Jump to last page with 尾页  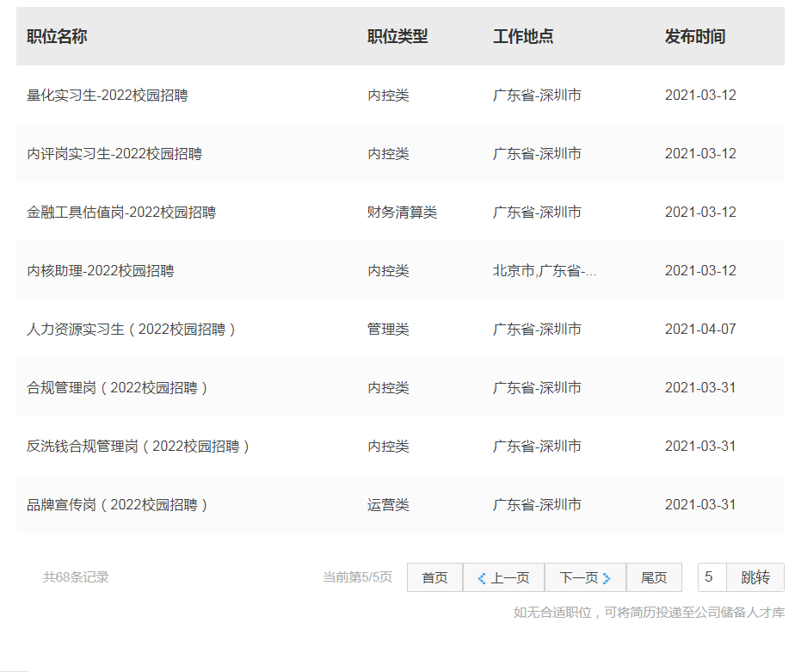click(x=654, y=577)
